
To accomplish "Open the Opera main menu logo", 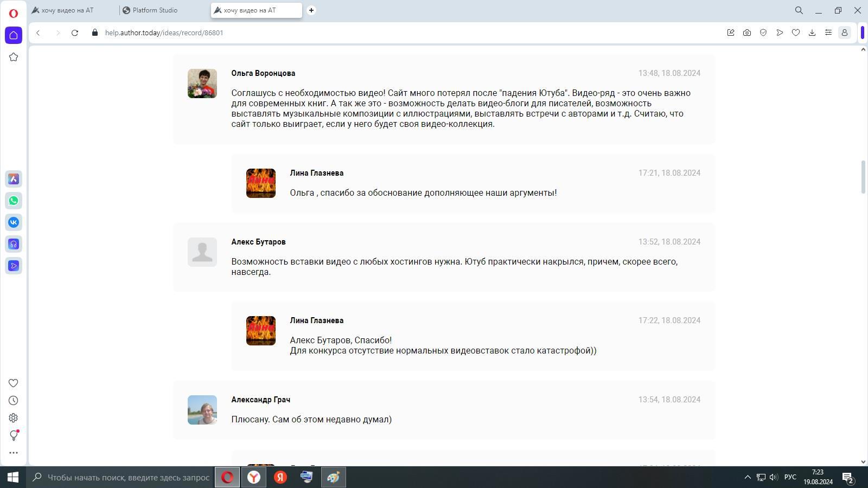I will (x=14, y=12).
